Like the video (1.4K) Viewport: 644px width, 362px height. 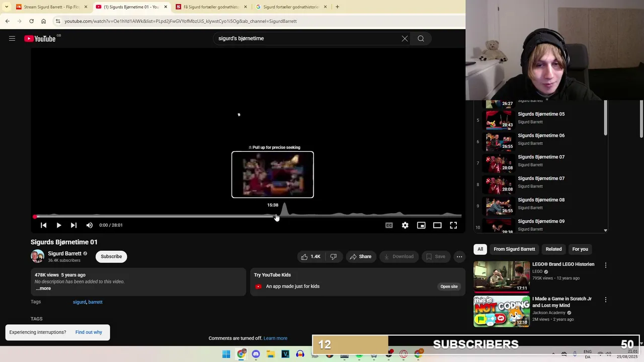point(310,256)
